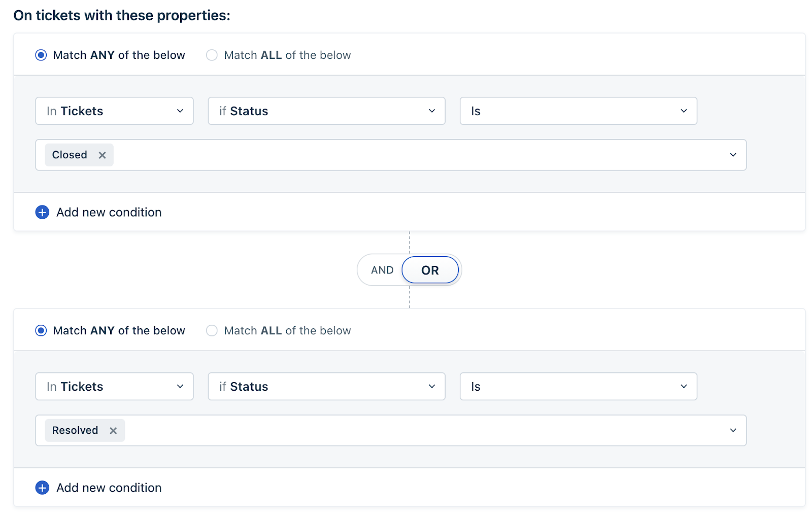Open second 'Is' operator dropdown
Image resolution: width=812 pixels, height=514 pixels.
578,387
